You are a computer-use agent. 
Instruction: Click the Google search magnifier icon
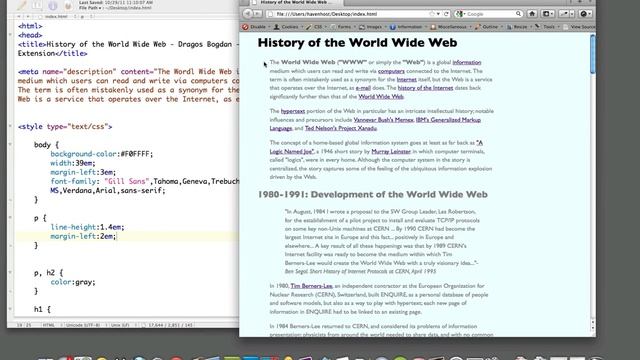pyautogui.click(x=518, y=14)
